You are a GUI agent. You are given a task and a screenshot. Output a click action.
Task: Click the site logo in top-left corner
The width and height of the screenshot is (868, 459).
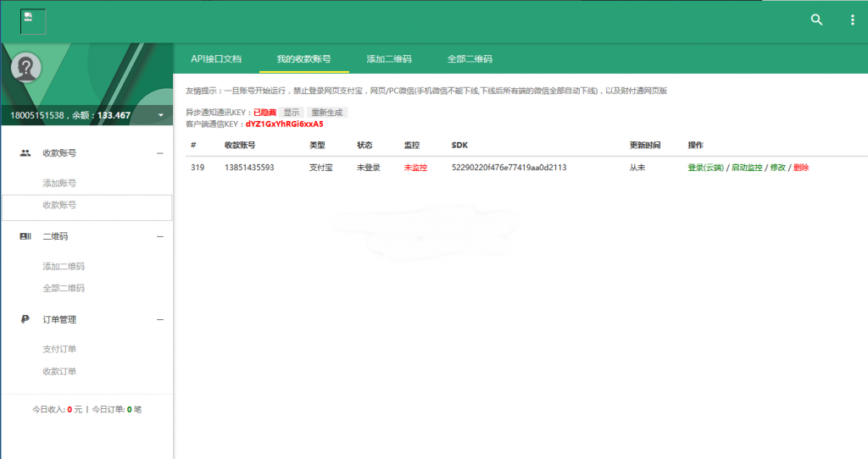point(33,21)
